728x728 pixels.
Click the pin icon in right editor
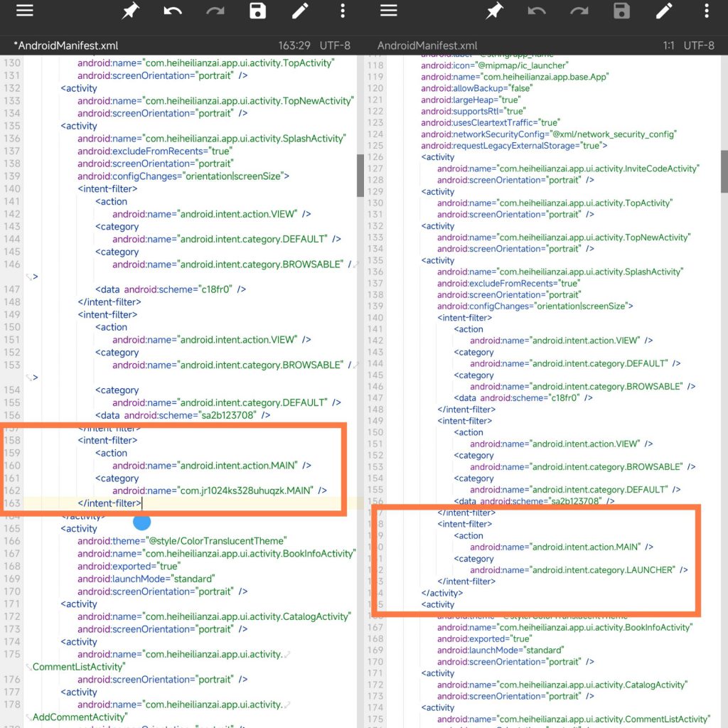494,11
